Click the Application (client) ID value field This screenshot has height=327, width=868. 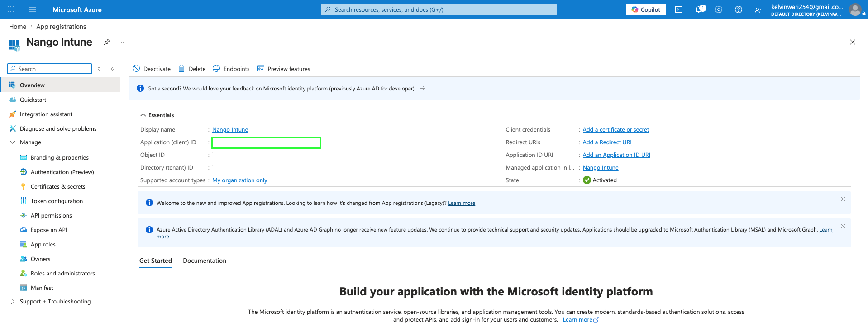[x=266, y=142]
